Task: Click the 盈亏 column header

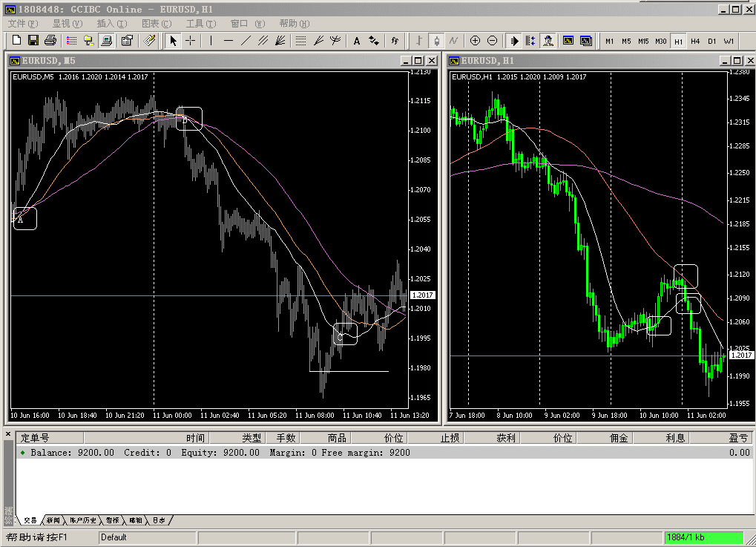Action: click(x=739, y=438)
